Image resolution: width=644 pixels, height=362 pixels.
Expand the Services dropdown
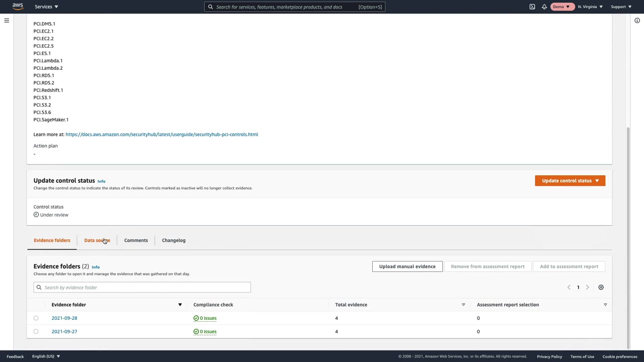46,7
